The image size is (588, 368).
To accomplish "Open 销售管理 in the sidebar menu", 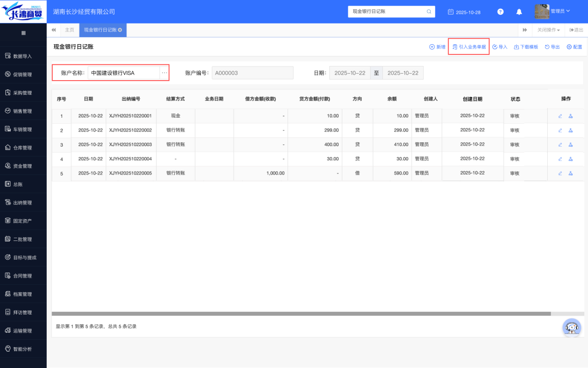I will [23, 111].
